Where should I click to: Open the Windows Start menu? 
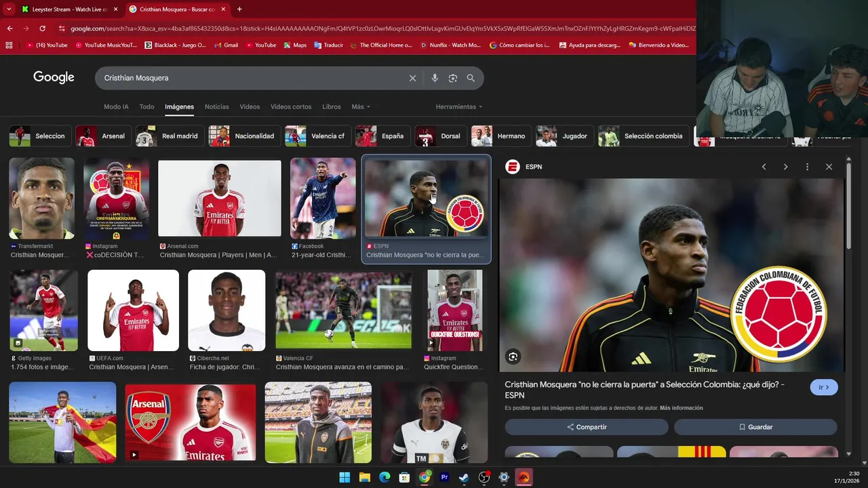[x=344, y=477]
